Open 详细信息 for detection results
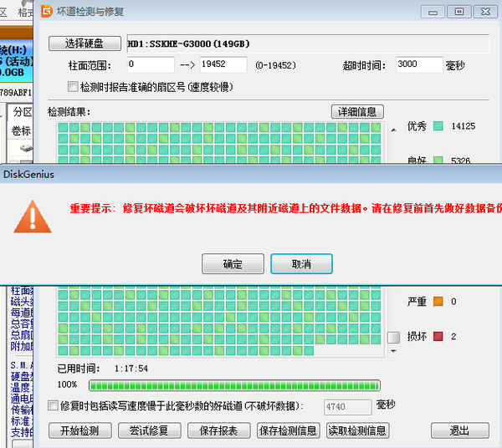The height and width of the screenshot is (448, 502). [x=358, y=111]
